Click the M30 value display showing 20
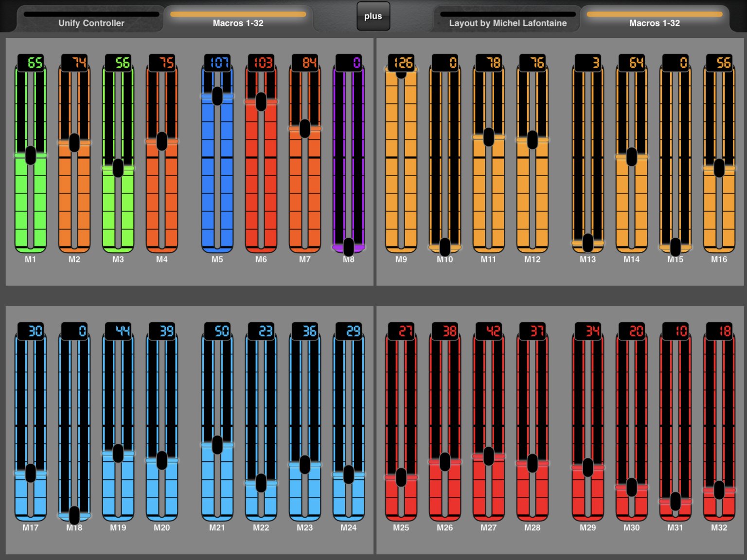This screenshot has height=560, width=747. [x=632, y=331]
